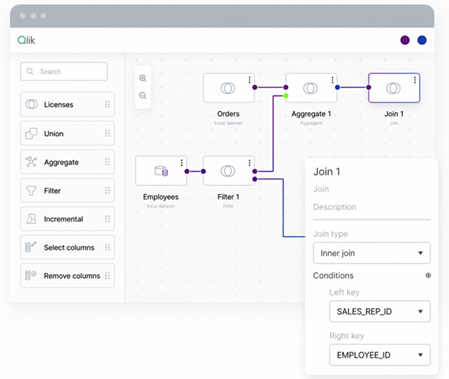Grab the Licenses drag handle

(x=107, y=104)
